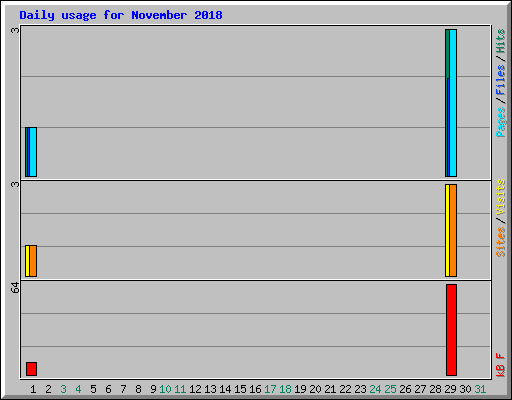The width and height of the screenshot is (512, 400).
Task: Click green day "25" on the x-axis
Action: (x=390, y=389)
